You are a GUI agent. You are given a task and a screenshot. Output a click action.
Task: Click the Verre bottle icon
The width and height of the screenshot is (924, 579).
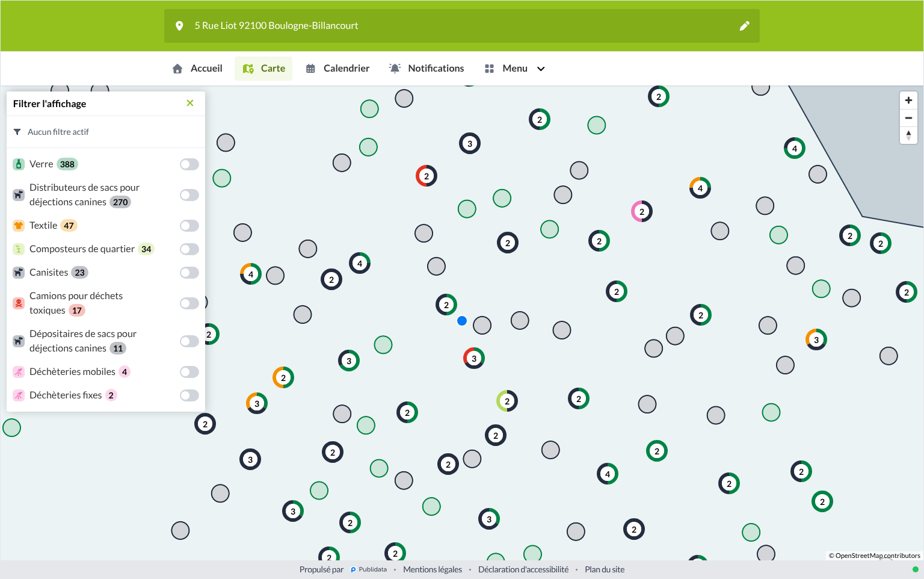point(19,164)
